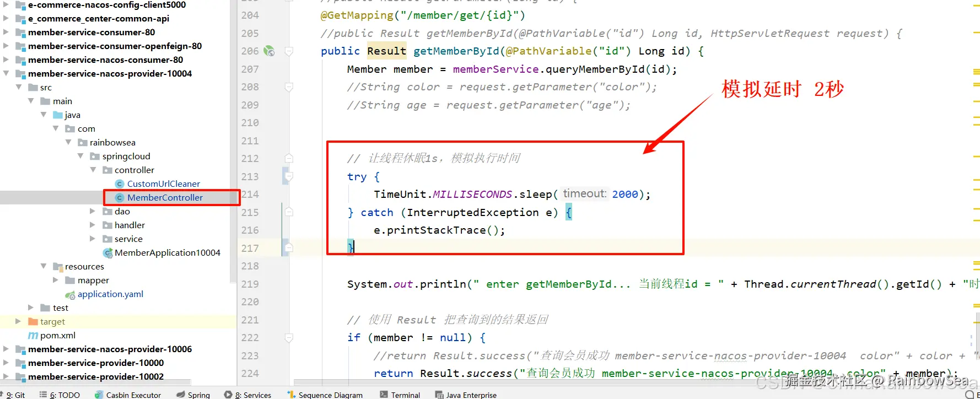Click the CustomUrlCleaner class icon
The height and width of the screenshot is (399, 980).
click(x=119, y=184)
